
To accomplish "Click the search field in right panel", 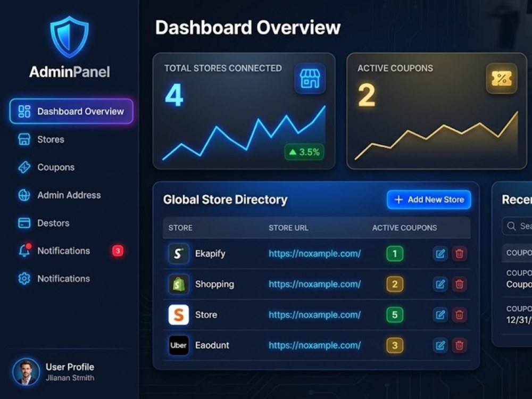I will click(517, 226).
